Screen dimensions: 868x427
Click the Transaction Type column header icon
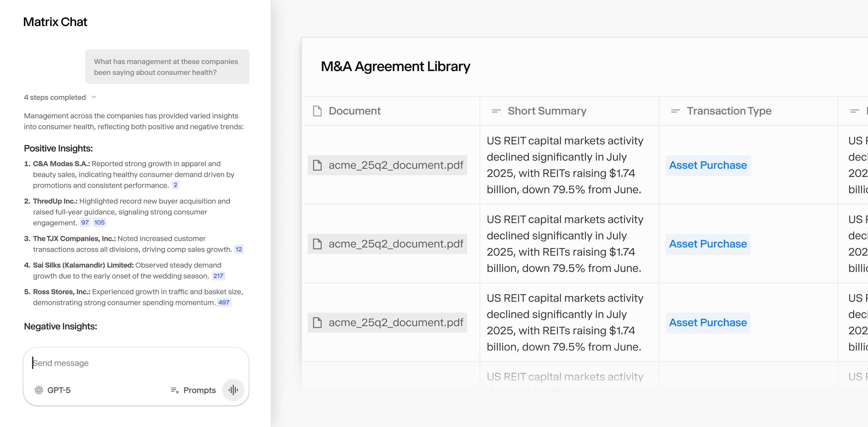coord(675,110)
